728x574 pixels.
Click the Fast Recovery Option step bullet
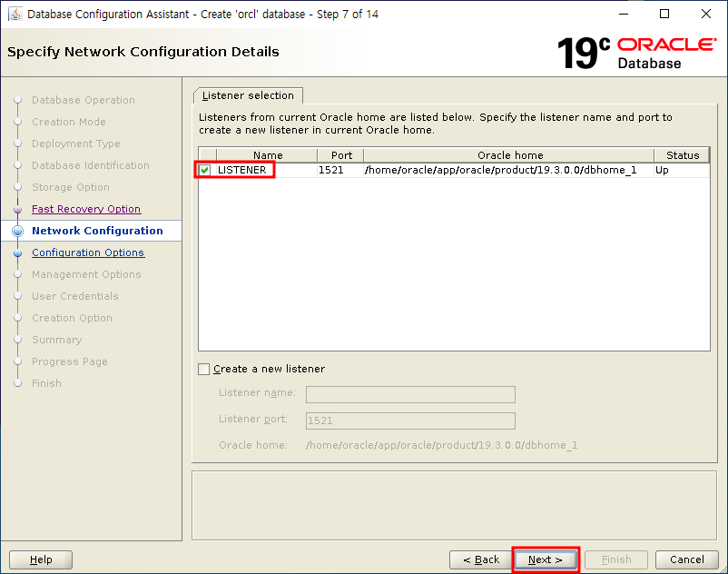point(17,210)
